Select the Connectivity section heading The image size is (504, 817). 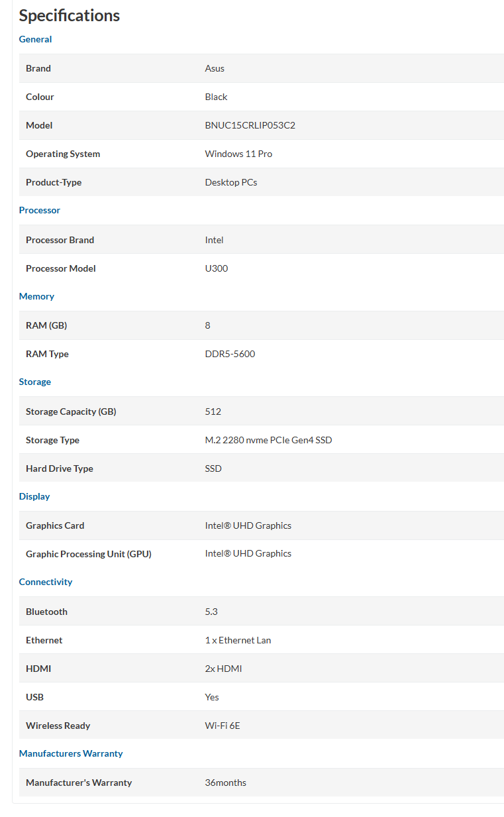pos(46,582)
